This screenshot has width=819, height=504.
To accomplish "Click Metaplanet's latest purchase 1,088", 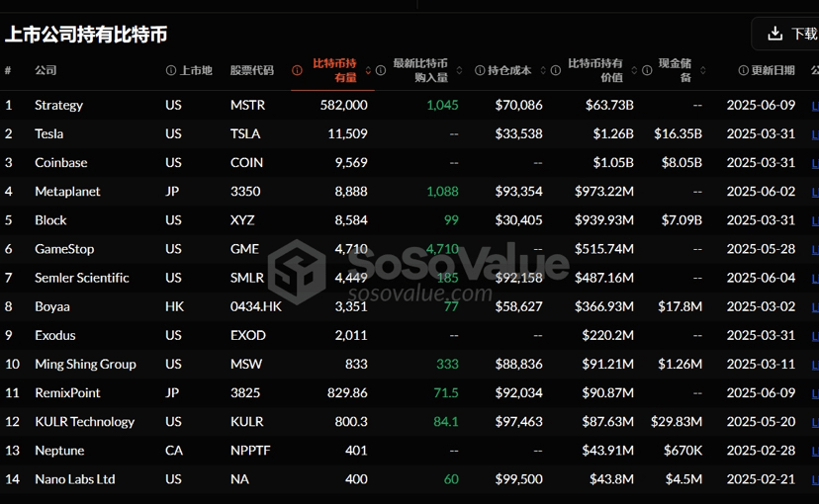I will 442,192.
